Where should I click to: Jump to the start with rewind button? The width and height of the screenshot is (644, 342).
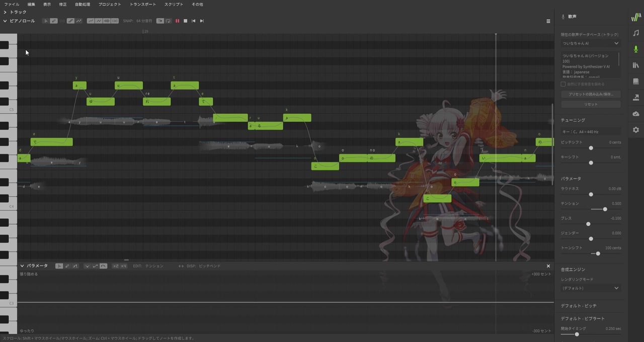point(193,21)
